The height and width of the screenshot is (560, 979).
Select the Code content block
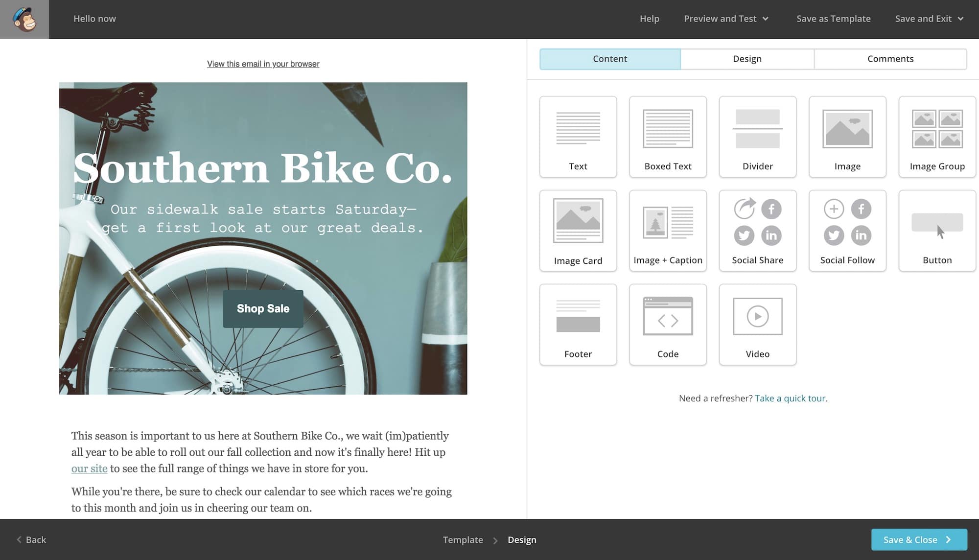pos(668,324)
